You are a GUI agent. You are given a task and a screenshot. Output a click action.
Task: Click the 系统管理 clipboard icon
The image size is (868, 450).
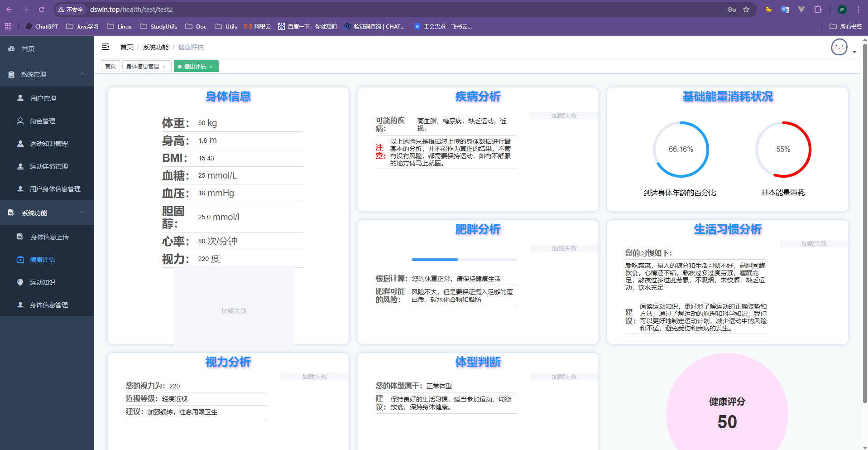[11, 74]
